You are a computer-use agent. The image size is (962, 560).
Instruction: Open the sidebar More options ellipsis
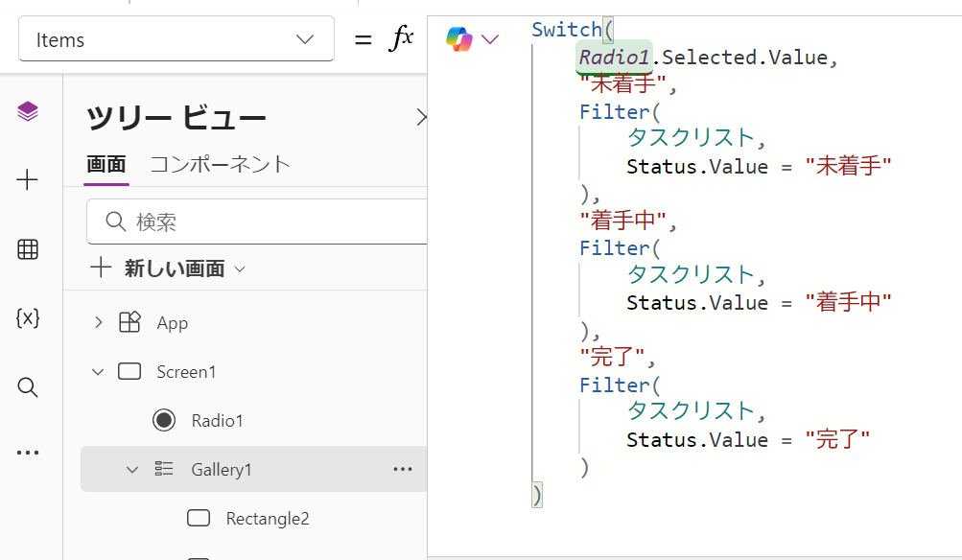(28, 453)
